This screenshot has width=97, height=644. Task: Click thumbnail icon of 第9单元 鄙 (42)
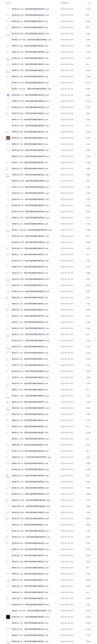[x=8, y=641]
